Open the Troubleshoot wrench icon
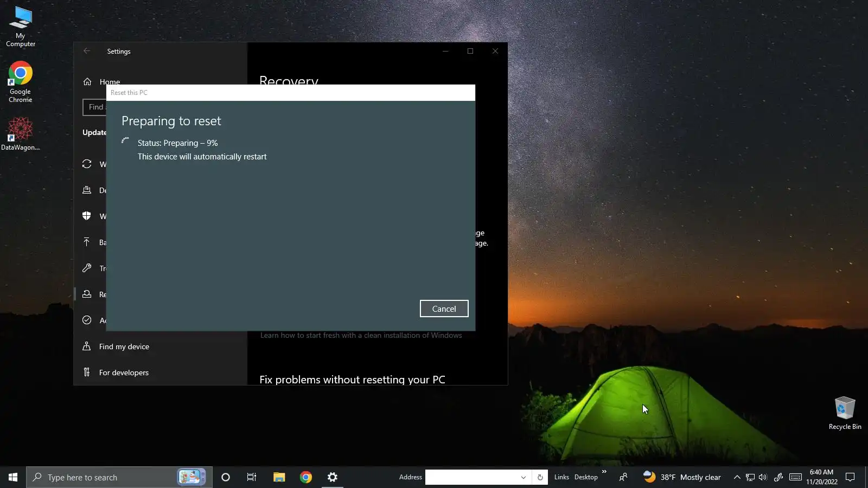This screenshot has height=488, width=868. coord(87,268)
